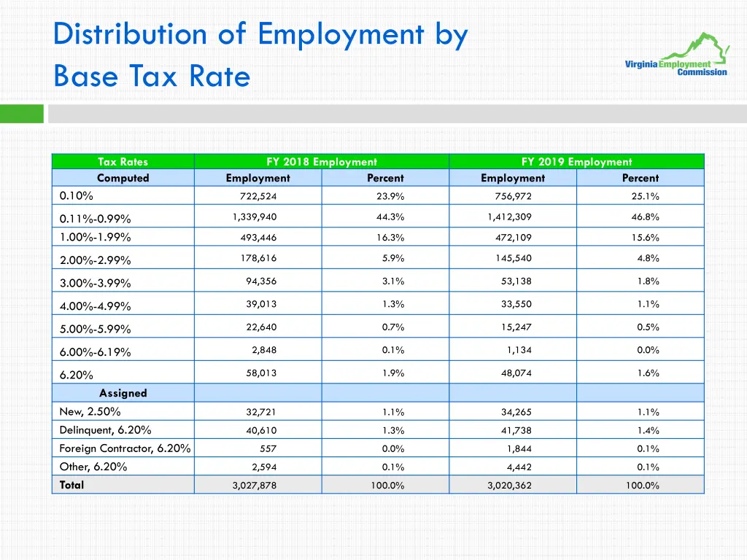747x560 pixels.
Task: Select the FY 2018 employment value 1,339,940
Action: 255,217
